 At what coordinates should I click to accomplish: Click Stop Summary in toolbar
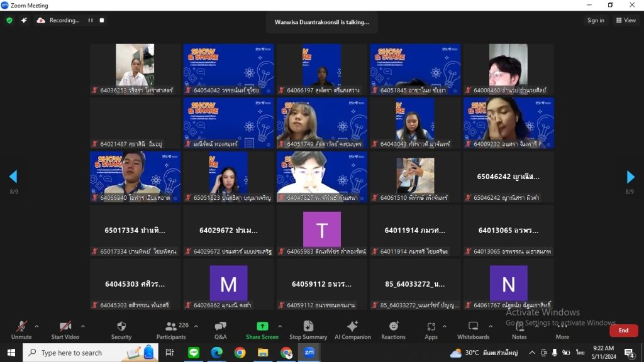[308, 331]
